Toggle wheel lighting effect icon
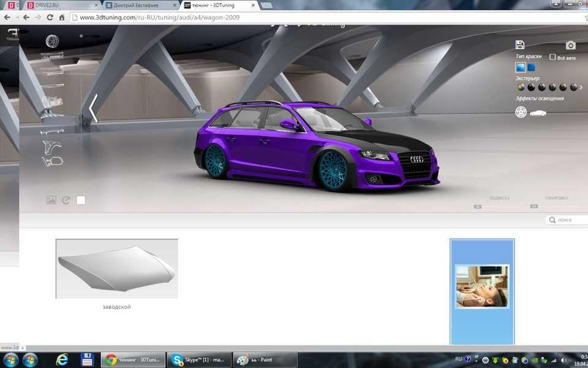 pyautogui.click(x=521, y=112)
